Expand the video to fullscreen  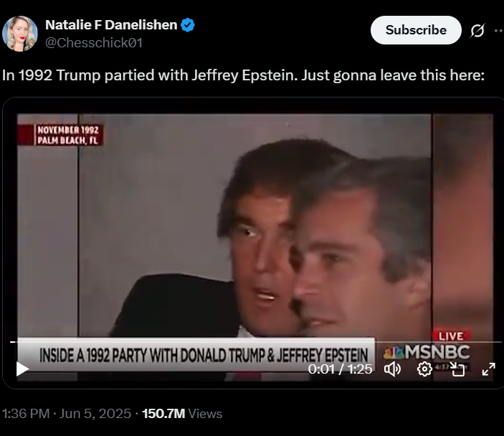pos(488,369)
